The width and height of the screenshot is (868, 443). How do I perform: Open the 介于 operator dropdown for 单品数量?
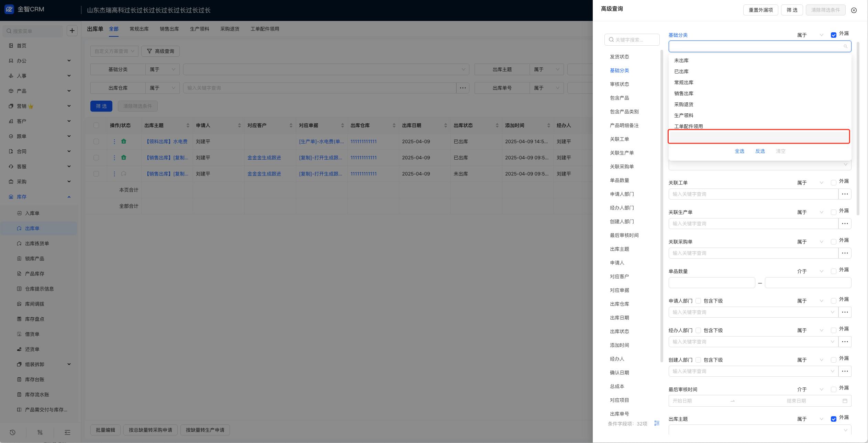point(810,271)
